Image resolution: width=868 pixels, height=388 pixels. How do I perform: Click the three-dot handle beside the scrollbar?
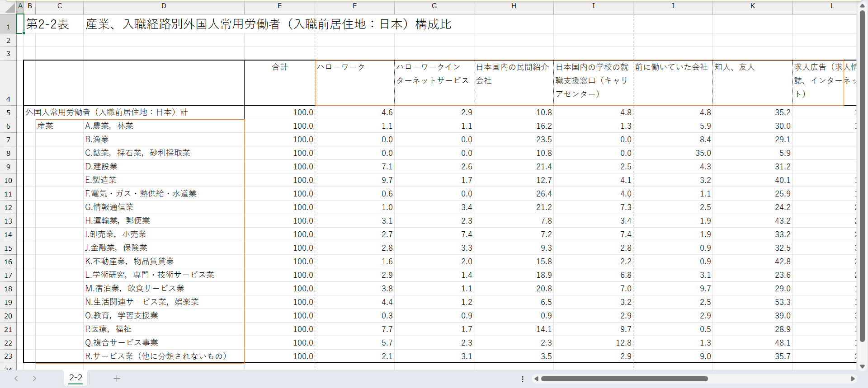click(x=523, y=379)
